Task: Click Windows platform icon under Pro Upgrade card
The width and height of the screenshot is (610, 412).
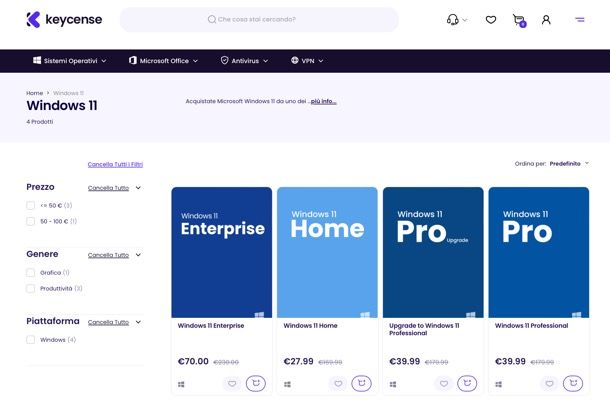Action: 393,384
